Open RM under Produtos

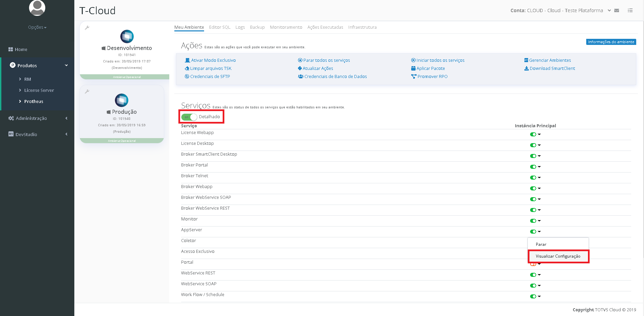[28, 79]
